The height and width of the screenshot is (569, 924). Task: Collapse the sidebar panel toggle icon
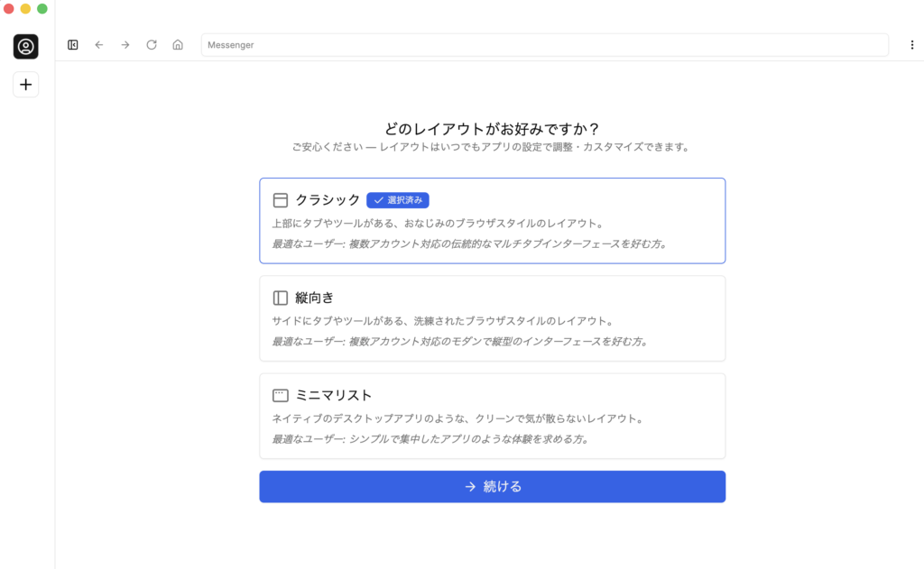pyautogui.click(x=73, y=45)
